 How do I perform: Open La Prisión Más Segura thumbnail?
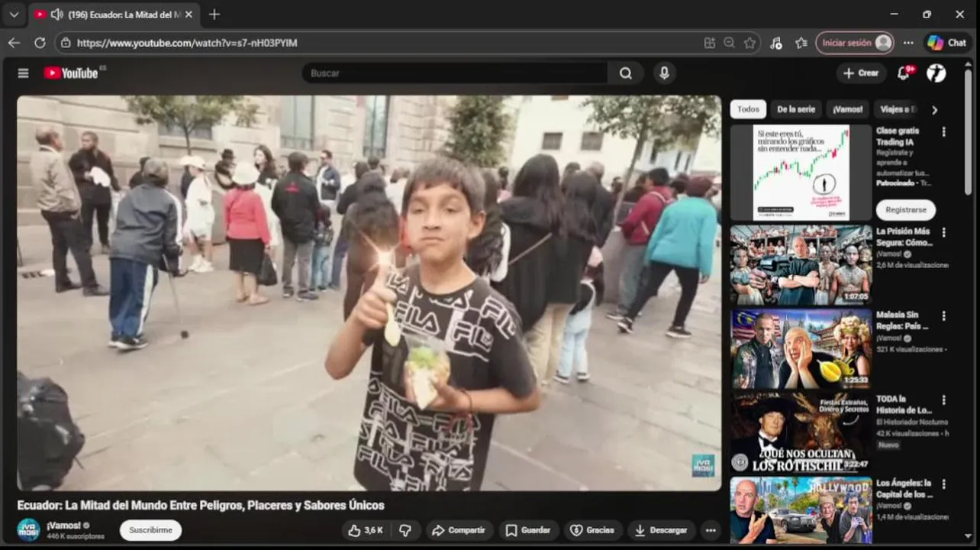[x=801, y=265]
